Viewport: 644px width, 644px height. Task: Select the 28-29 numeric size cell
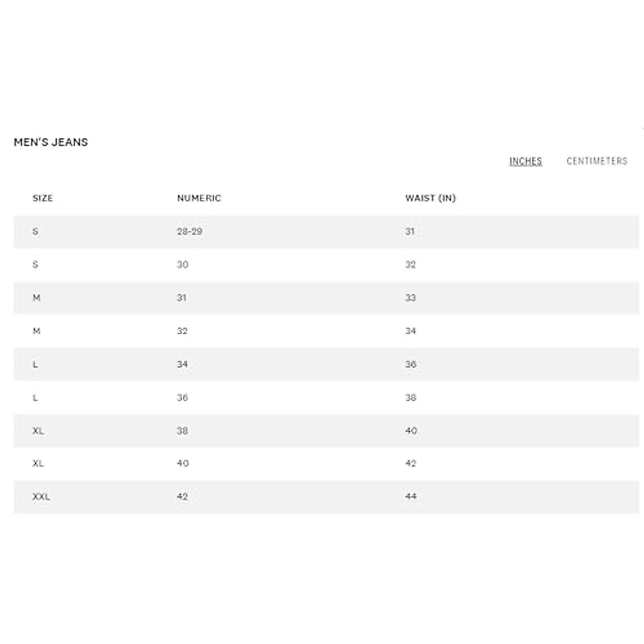coord(189,231)
